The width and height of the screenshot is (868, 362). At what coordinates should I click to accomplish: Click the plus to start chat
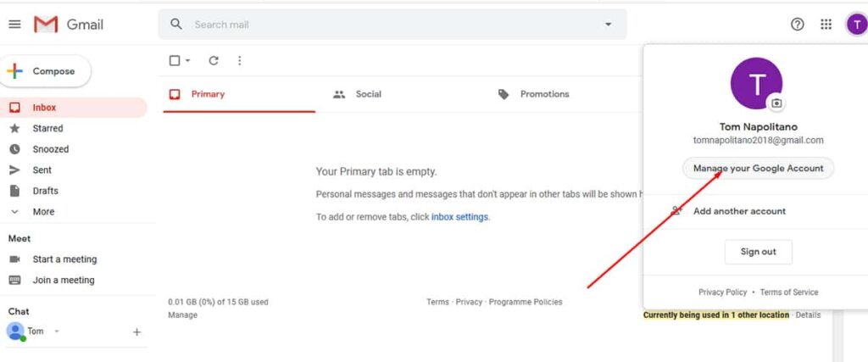coord(136,332)
